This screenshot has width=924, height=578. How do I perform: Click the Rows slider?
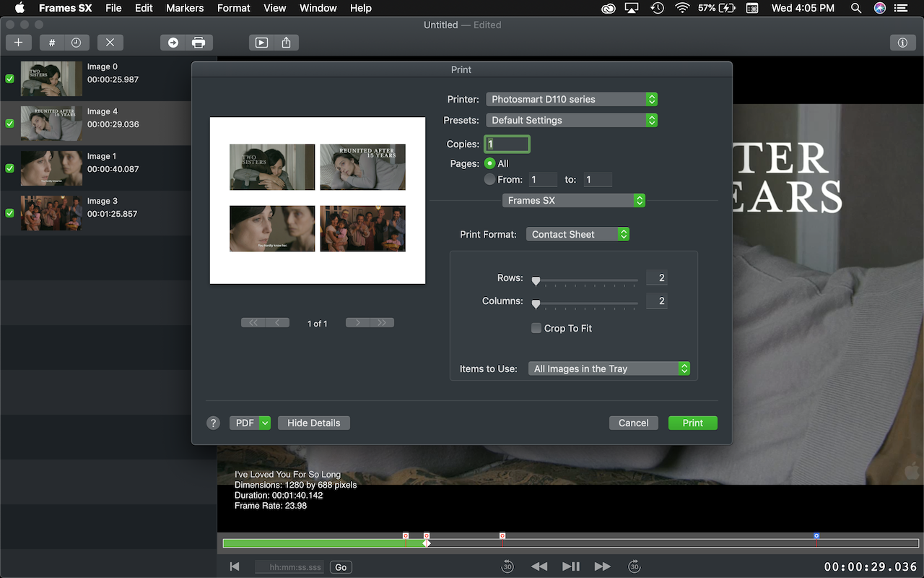587,280
